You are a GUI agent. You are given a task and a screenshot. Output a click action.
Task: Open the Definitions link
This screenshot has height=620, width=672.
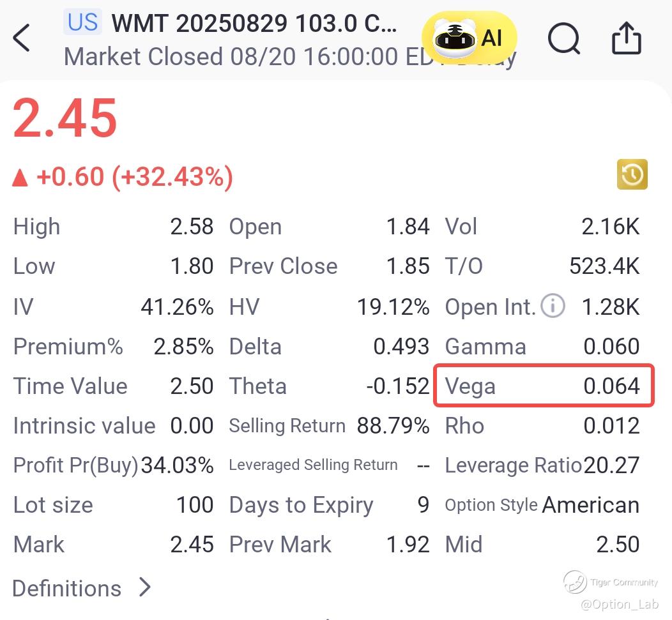(x=67, y=588)
